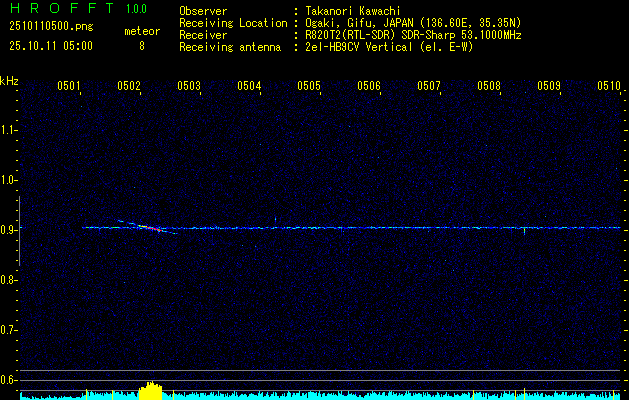629x400 pixels.
Task: Click the meteor count value 8
Action: (x=141, y=45)
